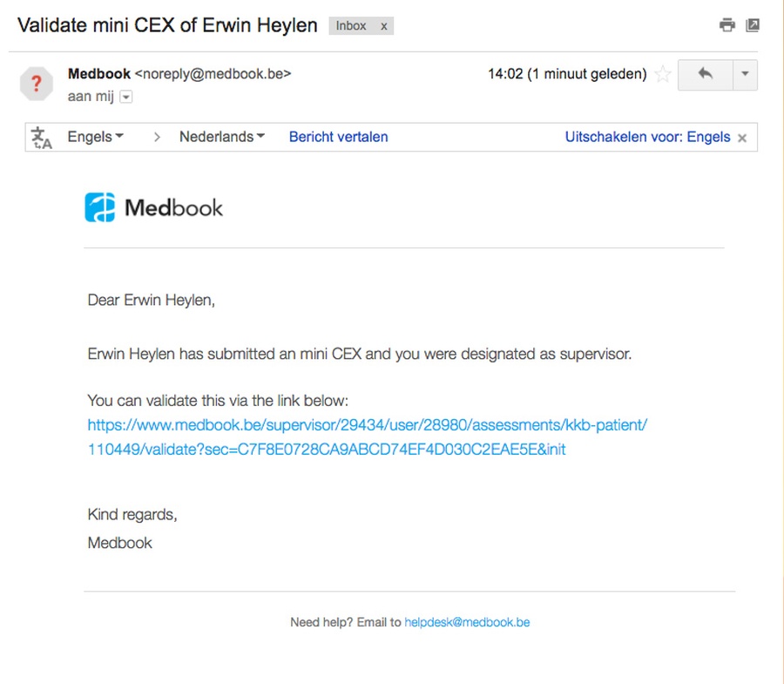The image size is (784, 684).
Task: Open more reply options dropdown
Action: point(745,75)
